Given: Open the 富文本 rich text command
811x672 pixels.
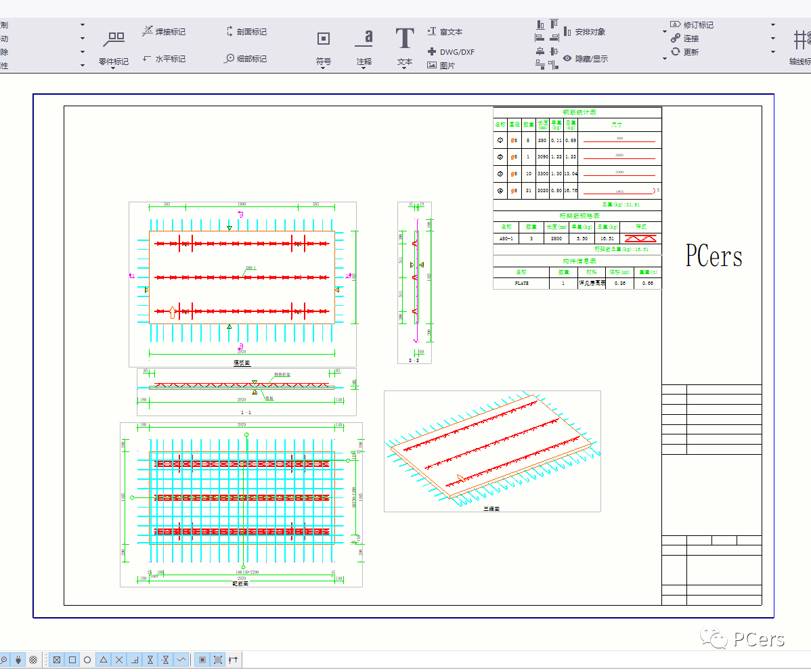Looking at the screenshot, I should pyautogui.click(x=445, y=32).
